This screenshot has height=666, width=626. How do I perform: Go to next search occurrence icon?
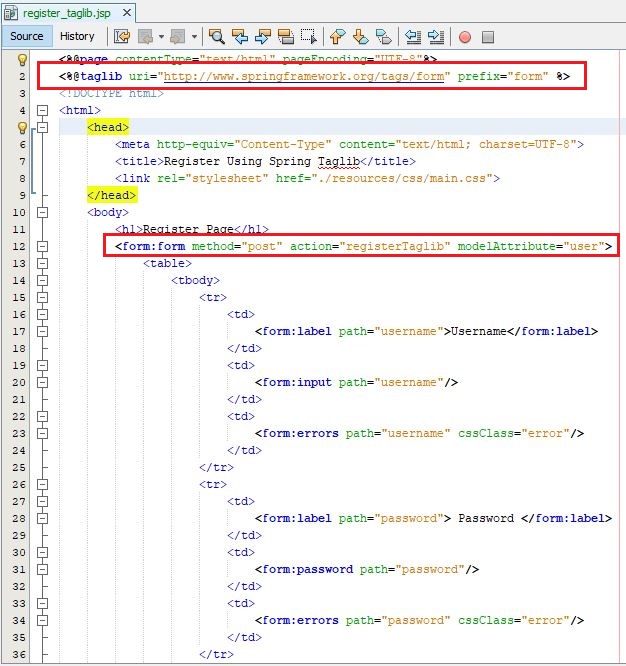coord(263,37)
